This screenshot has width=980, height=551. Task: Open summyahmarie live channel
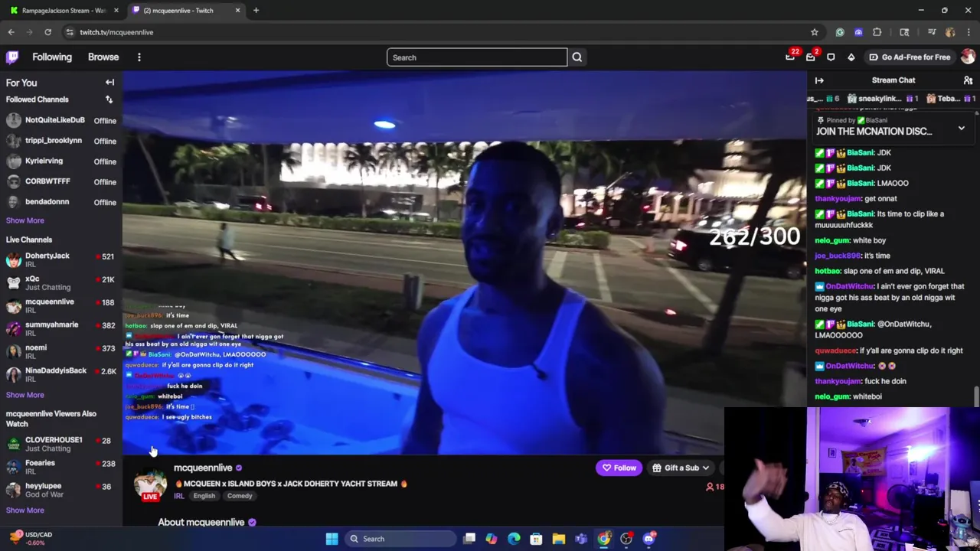pos(61,328)
